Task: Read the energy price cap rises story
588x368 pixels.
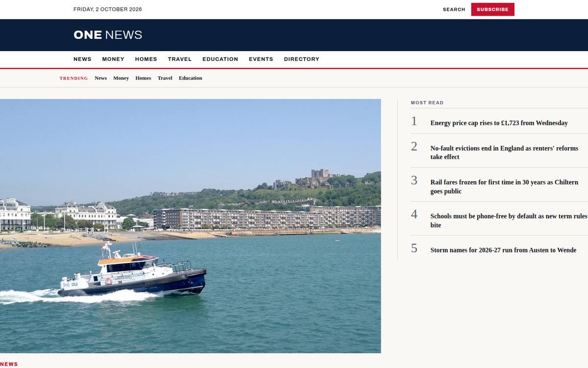Action: coord(499,123)
